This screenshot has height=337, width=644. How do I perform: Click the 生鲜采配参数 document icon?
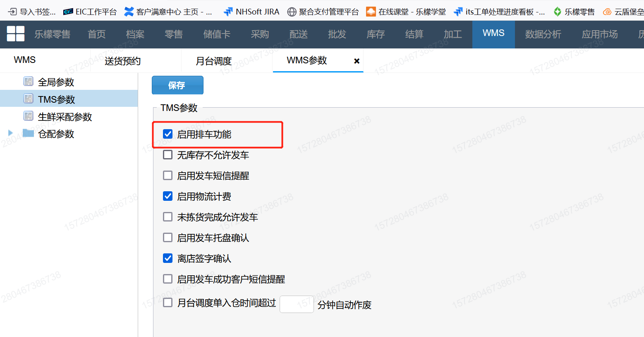[x=28, y=116]
